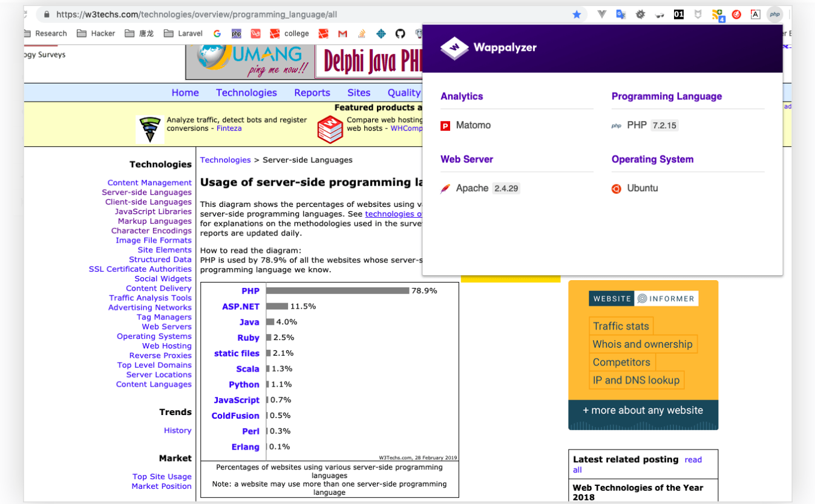This screenshot has height=504, width=815.
Task: Click the PHP link in usage chart
Action: point(250,291)
